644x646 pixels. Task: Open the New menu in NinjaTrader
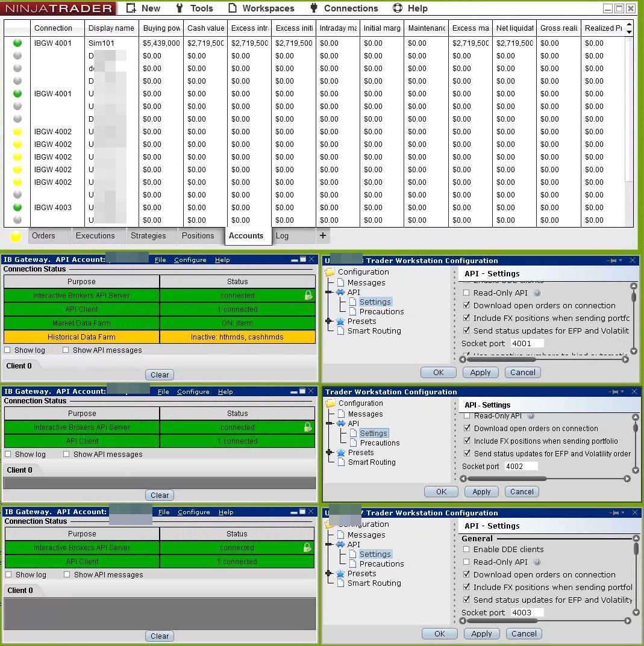(143, 8)
